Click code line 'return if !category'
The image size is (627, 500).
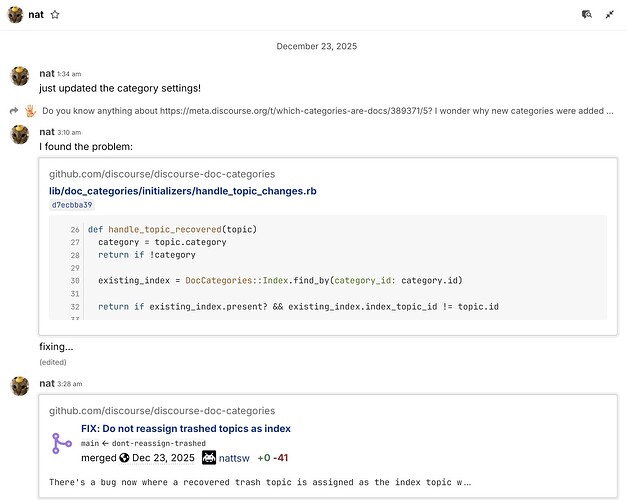(x=147, y=255)
